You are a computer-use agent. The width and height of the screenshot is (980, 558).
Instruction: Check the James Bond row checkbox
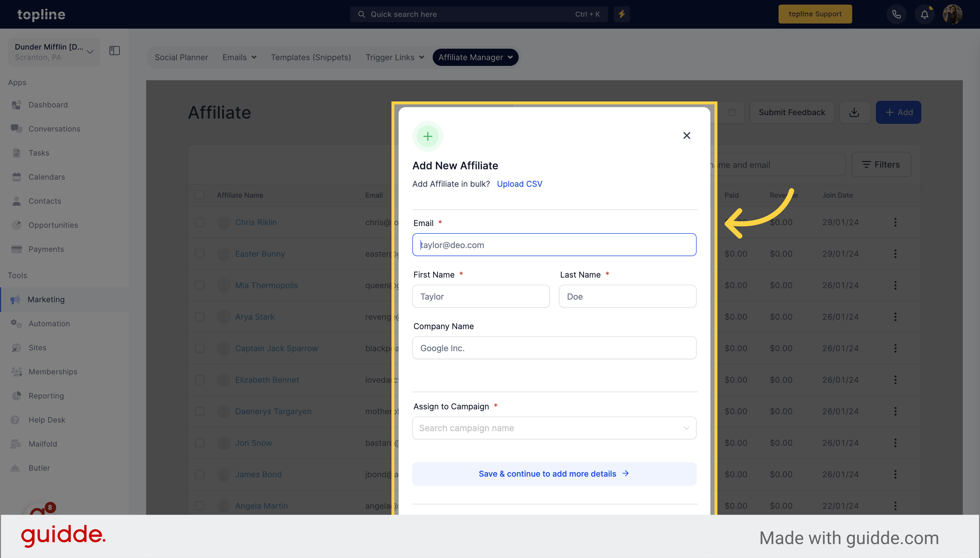click(200, 474)
